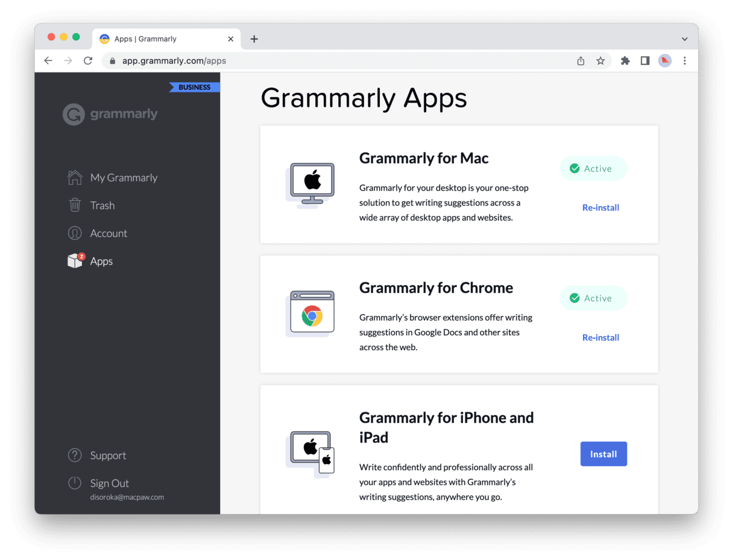
Task: Bookmark page with the star icon
Action: point(600,61)
